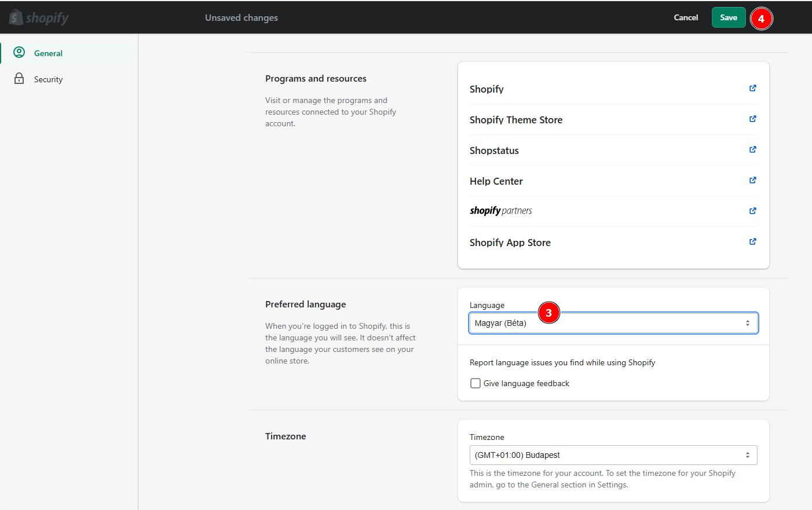The height and width of the screenshot is (510, 812).
Task: Click the Programs and resources heading
Action: pyautogui.click(x=316, y=79)
